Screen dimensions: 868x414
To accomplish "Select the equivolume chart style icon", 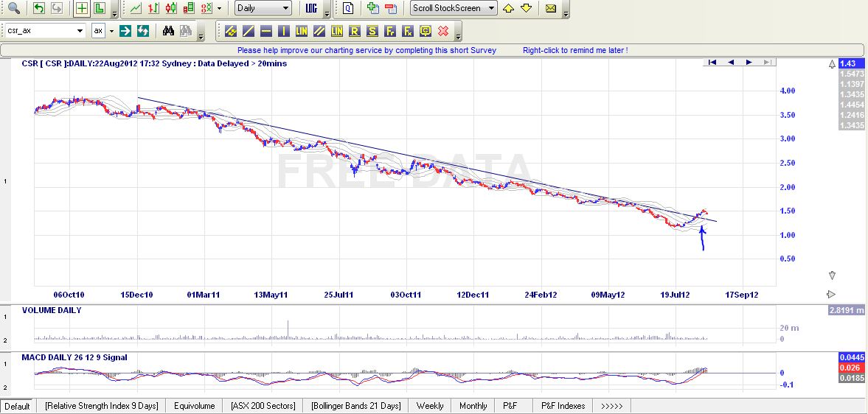I will (x=189, y=8).
